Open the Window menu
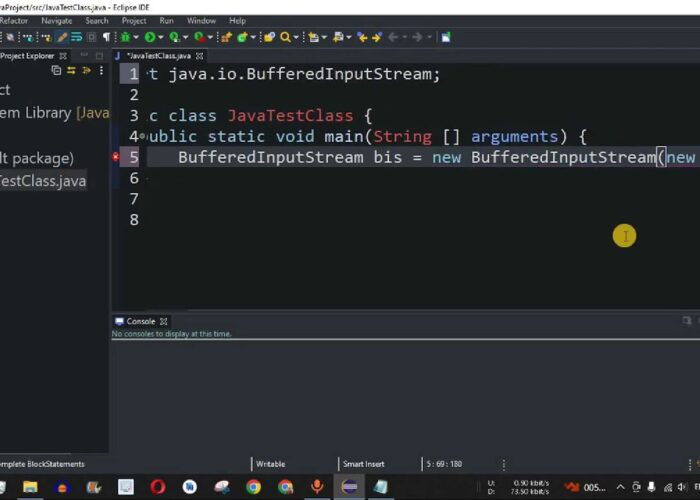 point(201,21)
